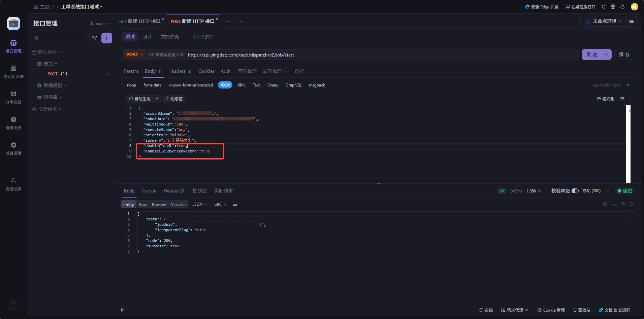The image size is (644, 319).
Task: Copy the response using copy icon
Action: click(x=623, y=204)
